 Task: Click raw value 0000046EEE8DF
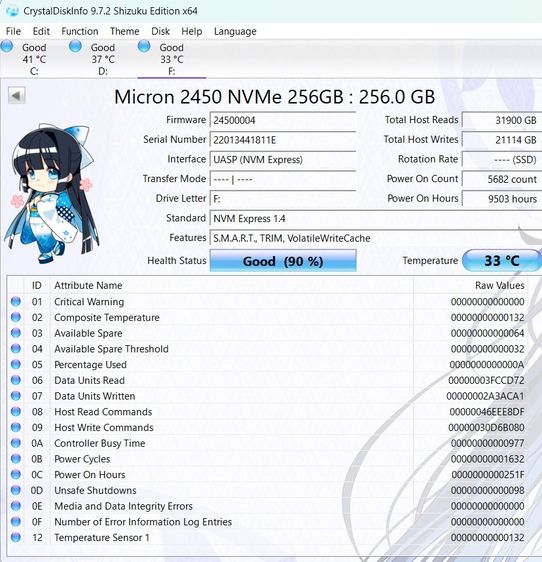click(x=487, y=412)
